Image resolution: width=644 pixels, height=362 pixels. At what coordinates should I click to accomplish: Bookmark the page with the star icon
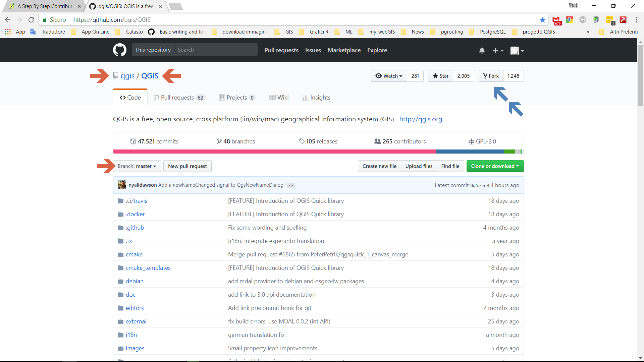542,20
